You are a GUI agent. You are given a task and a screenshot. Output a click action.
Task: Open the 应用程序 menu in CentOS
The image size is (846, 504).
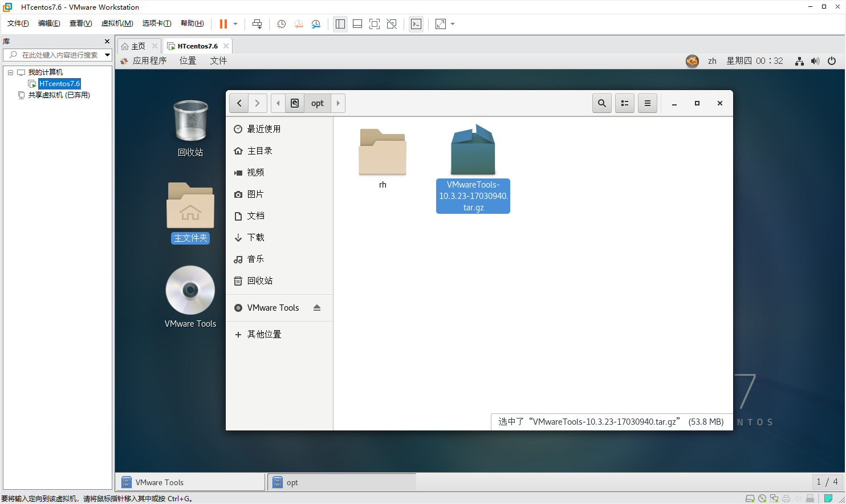pos(149,61)
